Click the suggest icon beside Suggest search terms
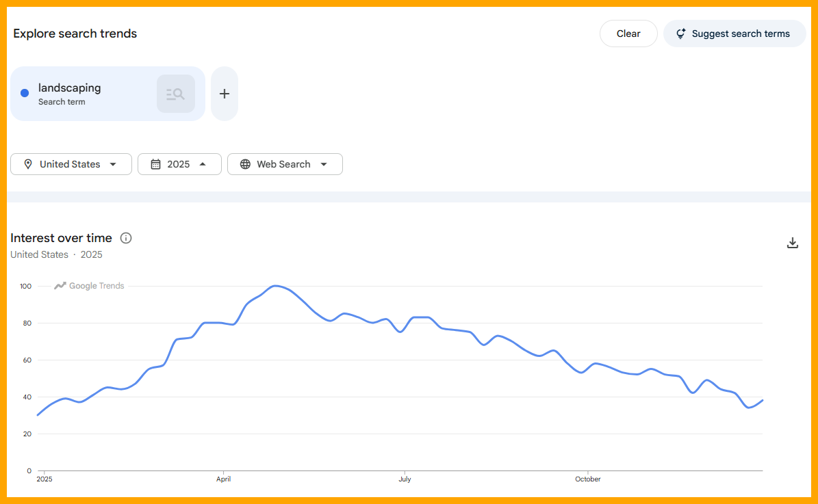818x504 pixels. coord(680,33)
